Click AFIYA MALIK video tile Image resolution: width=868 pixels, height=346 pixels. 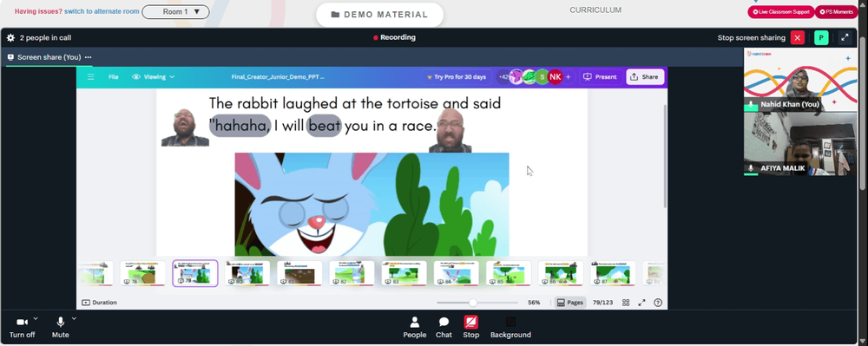(800, 144)
